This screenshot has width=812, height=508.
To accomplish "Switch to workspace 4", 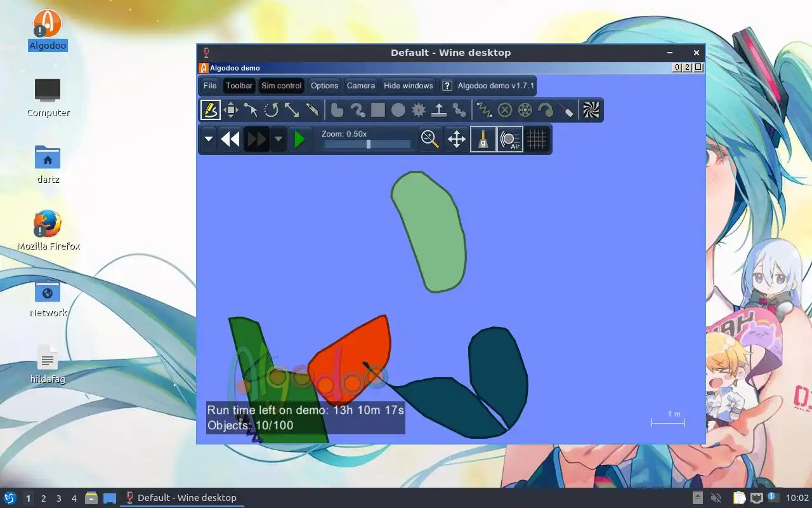I will tap(74, 498).
